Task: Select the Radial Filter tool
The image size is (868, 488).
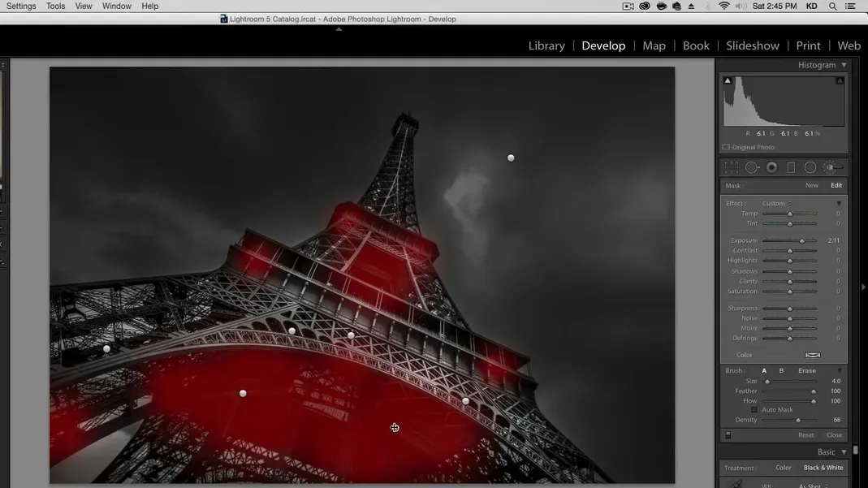Action: [x=810, y=167]
